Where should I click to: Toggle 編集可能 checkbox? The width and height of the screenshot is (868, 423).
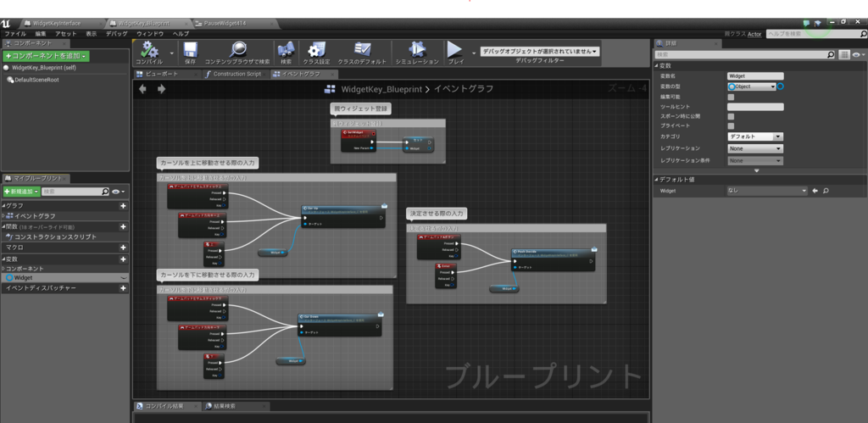pos(731,97)
